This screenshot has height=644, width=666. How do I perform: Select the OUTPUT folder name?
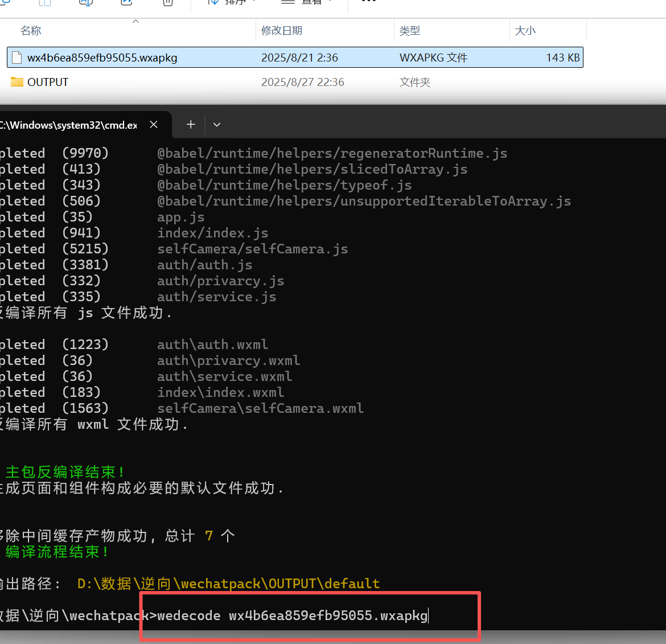48,82
